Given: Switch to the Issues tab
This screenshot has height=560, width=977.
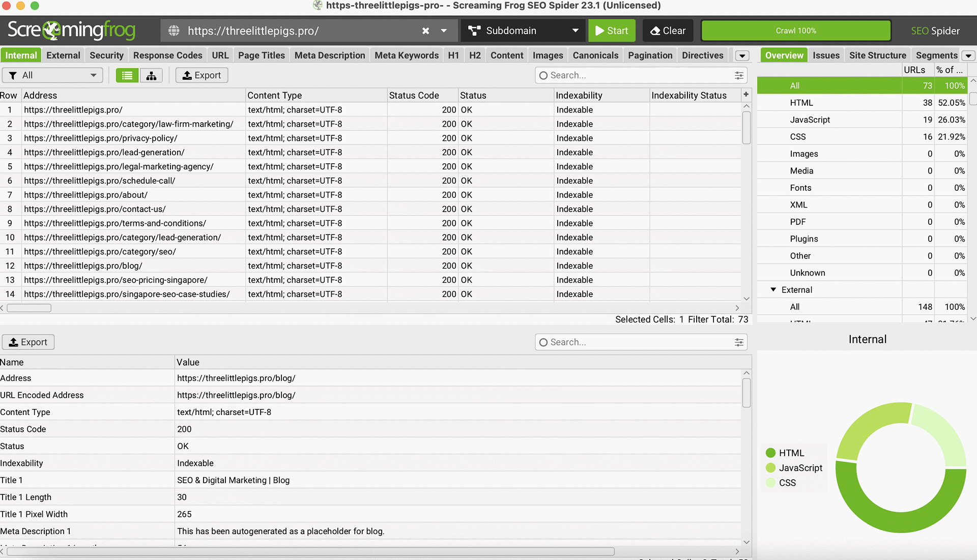Looking at the screenshot, I should (x=825, y=55).
